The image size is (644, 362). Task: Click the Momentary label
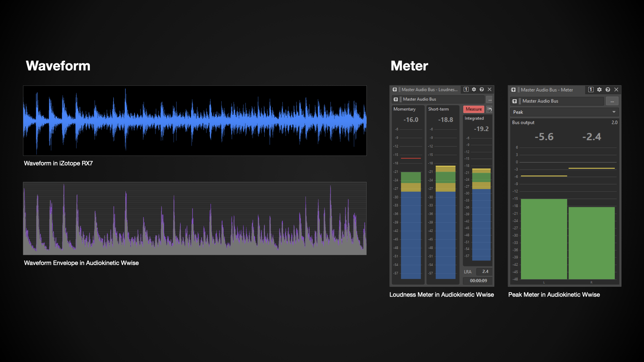click(x=404, y=109)
